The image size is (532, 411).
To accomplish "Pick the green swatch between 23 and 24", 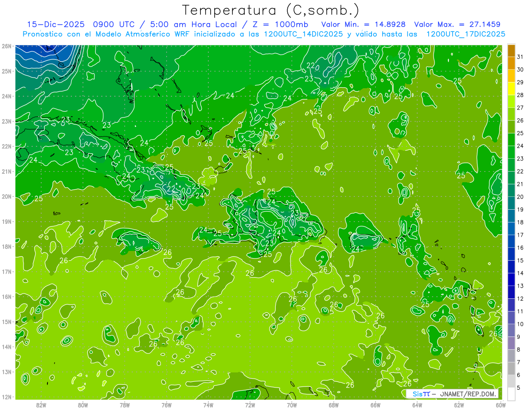I will click(511, 152).
